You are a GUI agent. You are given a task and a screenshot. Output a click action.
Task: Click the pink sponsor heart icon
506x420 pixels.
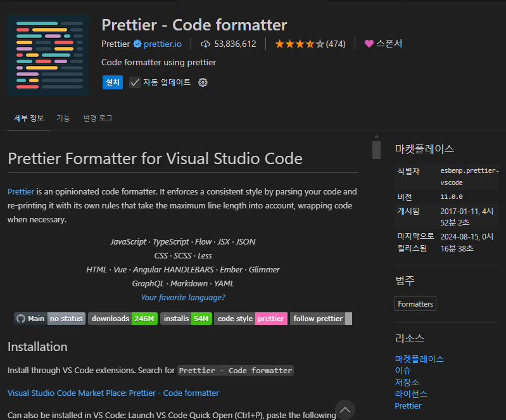369,44
